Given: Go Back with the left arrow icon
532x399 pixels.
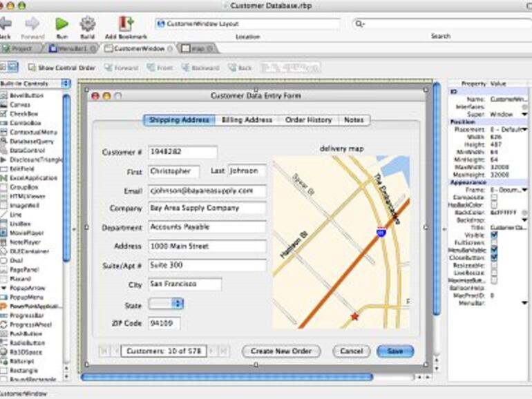Looking at the screenshot, I should click(x=6, y=24).
